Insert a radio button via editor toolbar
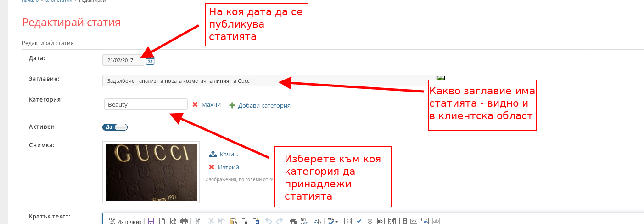 370,221
